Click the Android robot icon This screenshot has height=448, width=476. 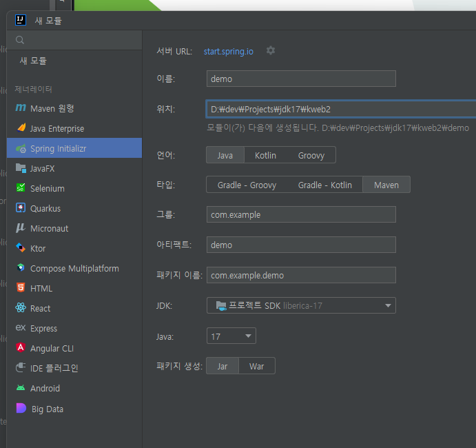click(x=21, y=387)
